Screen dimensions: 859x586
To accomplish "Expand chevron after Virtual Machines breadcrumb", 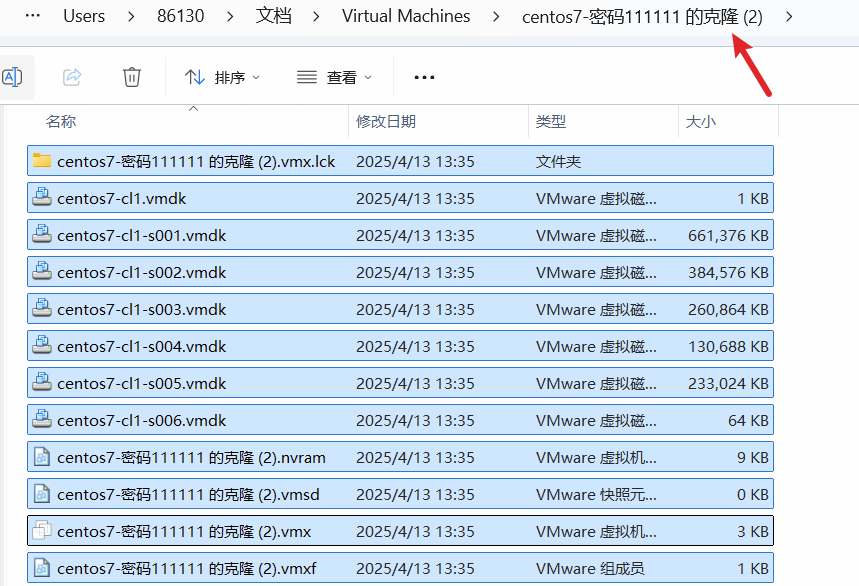I will click(x=496, y=17).
